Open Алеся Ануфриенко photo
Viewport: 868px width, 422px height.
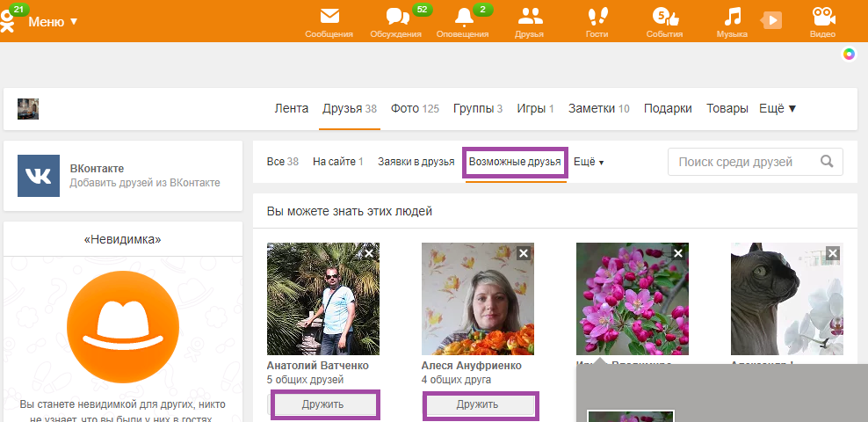(x=478, y=299)
